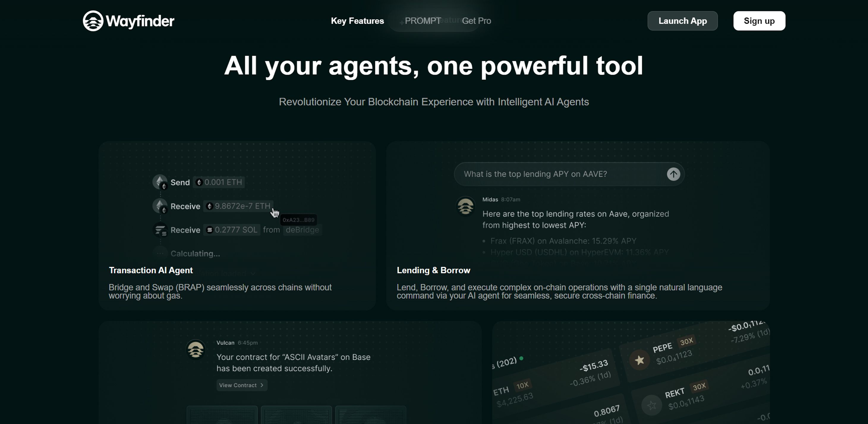This screenshot has height=424, width=868.
Task: Open the PROMPT nav item
Action: coord(423,21)
